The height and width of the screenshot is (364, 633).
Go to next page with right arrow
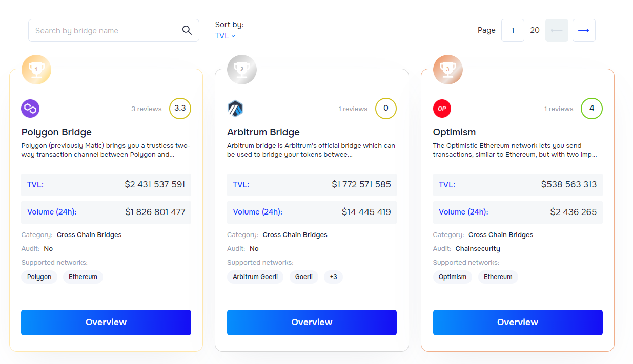pyautogui.click(x=583, y=31)
